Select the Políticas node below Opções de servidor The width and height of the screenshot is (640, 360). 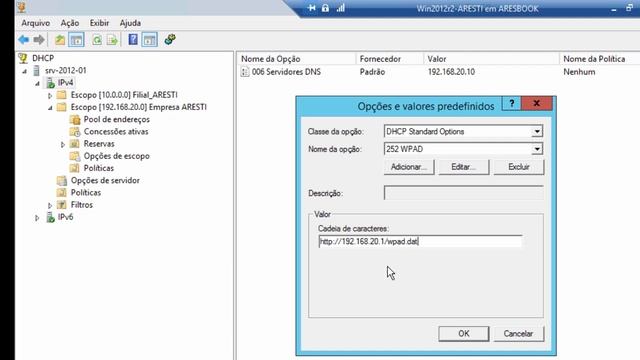point(86,193)
